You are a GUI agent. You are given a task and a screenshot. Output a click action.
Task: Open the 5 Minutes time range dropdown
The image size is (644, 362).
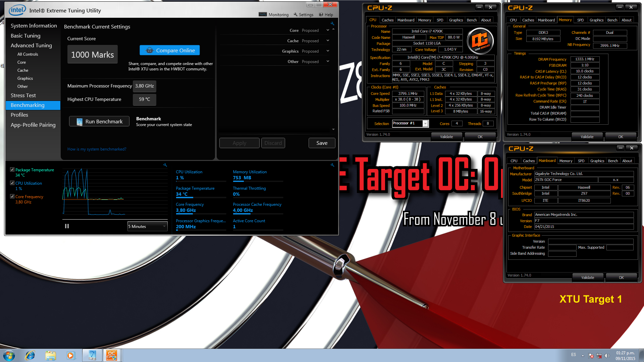click(x=147, y=226)
